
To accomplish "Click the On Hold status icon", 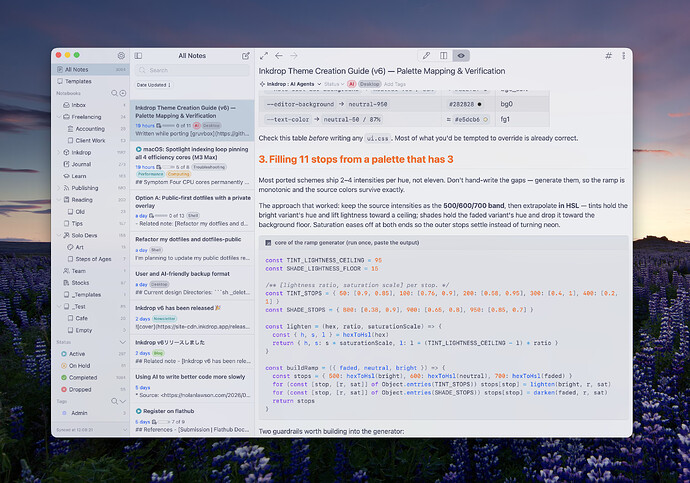I will (x=64, y=366).
